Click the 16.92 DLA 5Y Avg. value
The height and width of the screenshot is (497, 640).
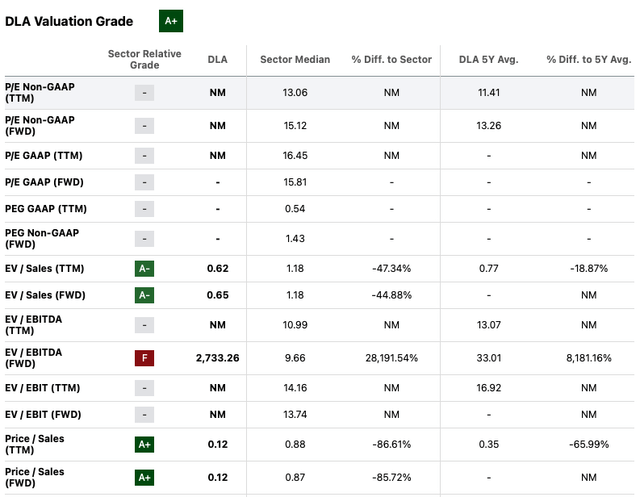[489, 388]
